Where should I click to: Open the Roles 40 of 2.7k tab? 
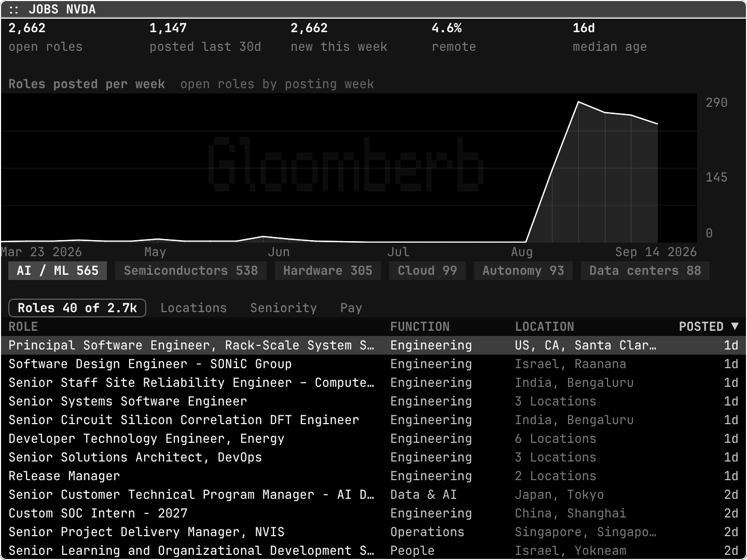[77, 308]
